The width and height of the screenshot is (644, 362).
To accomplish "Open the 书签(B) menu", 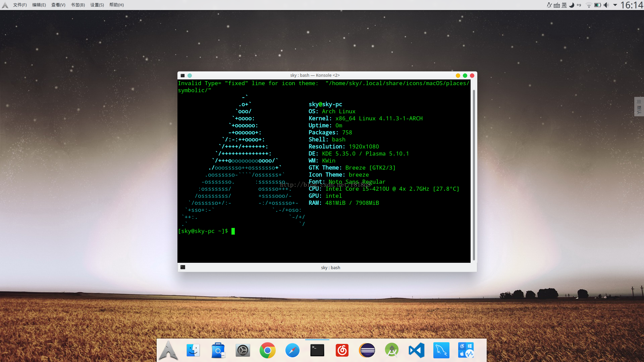I will click(78, 5).
